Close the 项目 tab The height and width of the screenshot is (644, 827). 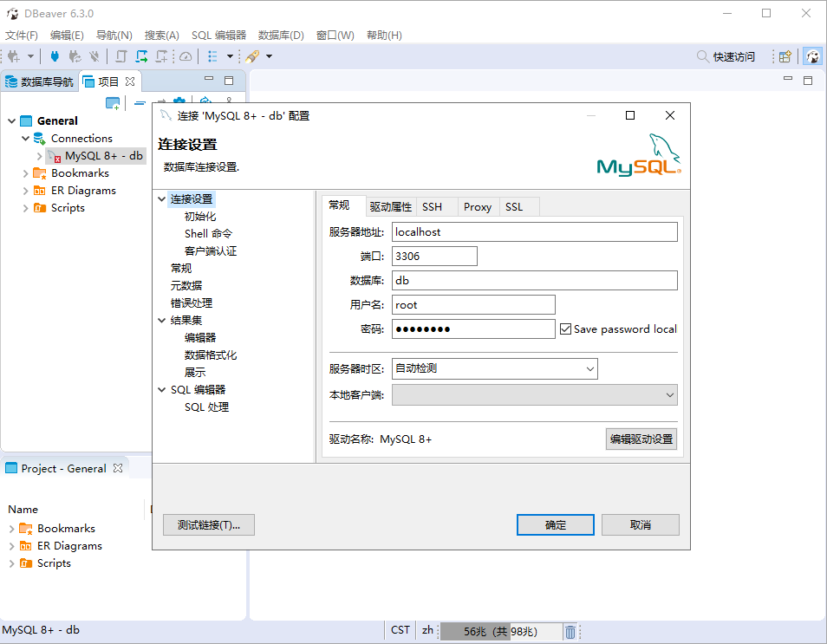point(130,81)
